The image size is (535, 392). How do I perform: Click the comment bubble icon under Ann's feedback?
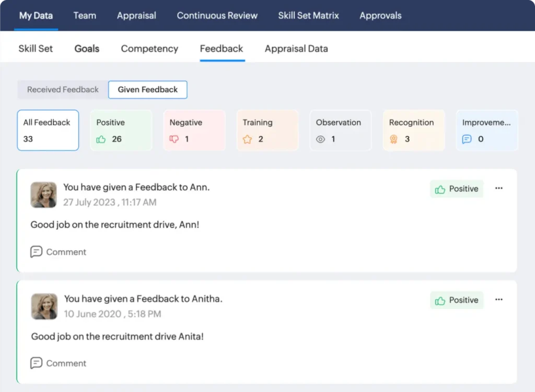[36, 252]
